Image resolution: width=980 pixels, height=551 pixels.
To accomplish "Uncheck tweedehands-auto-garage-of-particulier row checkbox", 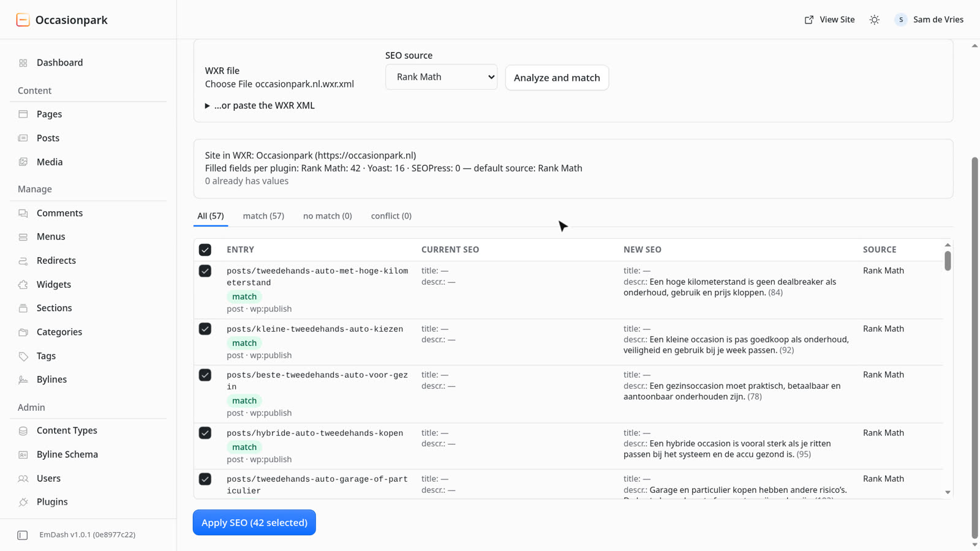I will pos(205,479).
